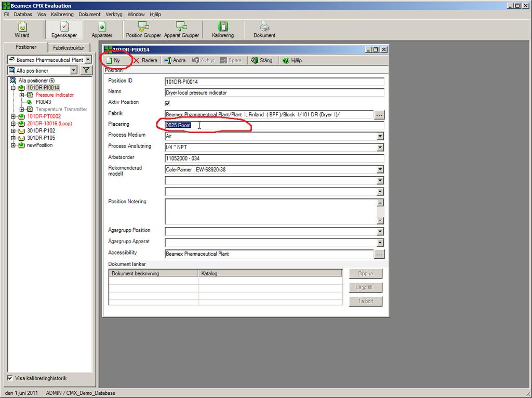Expand the Temperature Transmitter node
The image size is (532, 398).
[22, 109]
